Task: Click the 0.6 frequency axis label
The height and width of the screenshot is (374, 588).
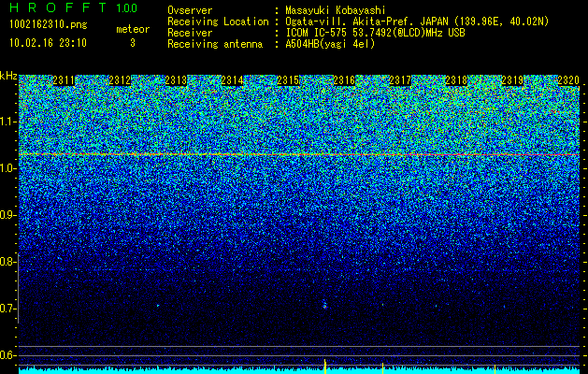Action: [7, 355]
